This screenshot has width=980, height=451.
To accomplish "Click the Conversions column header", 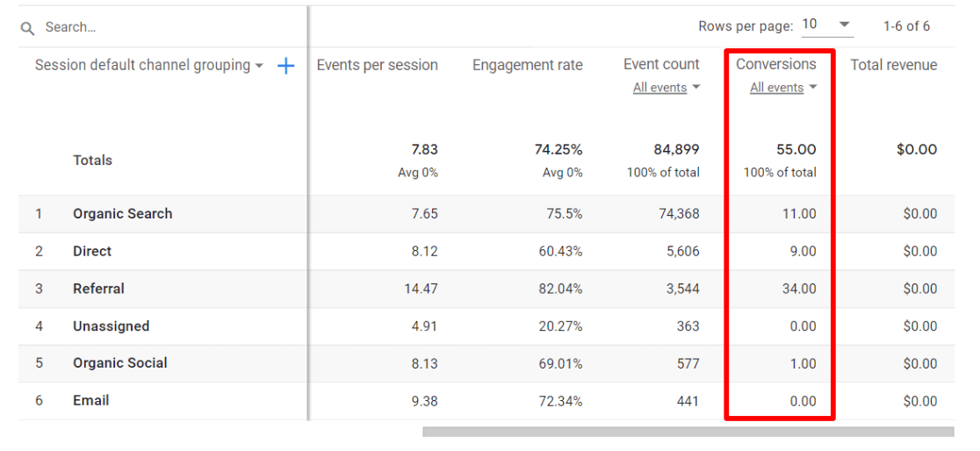I will (x=775, y=64).
